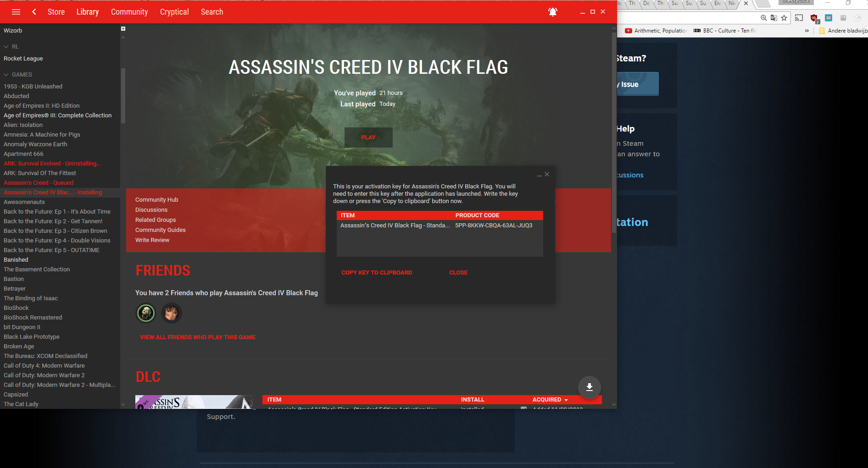The image size is (868, 468).
Task: Click the CLOSE button in key dialog
Action: click(458, 273)
